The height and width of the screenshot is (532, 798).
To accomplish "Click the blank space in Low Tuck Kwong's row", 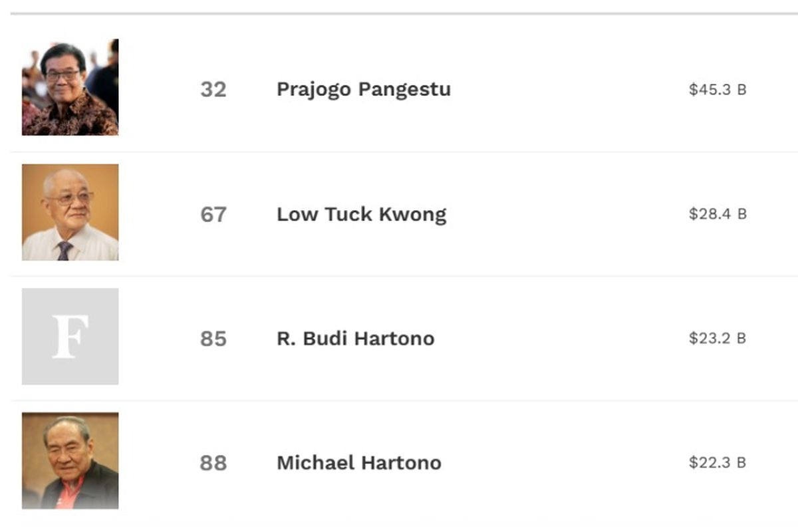I will pyautogui.click(x=568, y=214).
